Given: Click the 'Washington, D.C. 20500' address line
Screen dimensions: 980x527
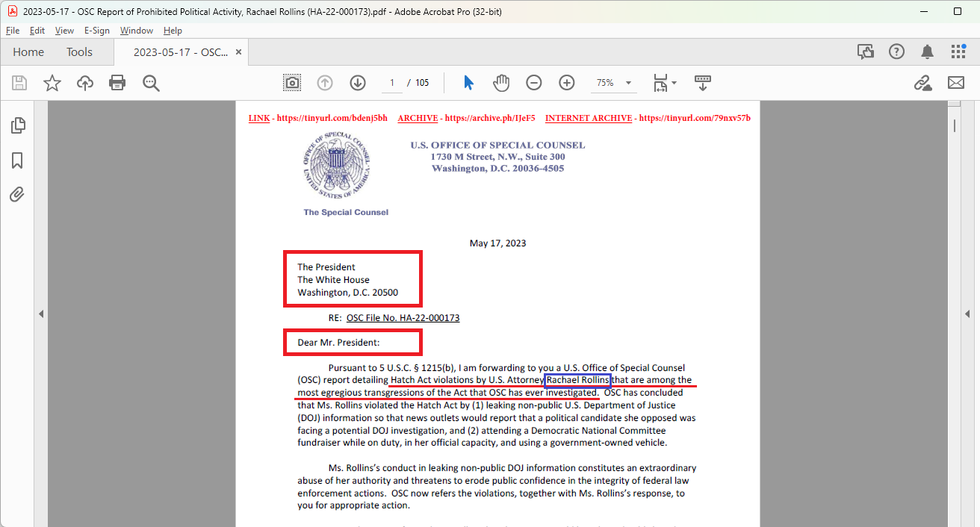Looking at the screenshot, I should [348, 293].
